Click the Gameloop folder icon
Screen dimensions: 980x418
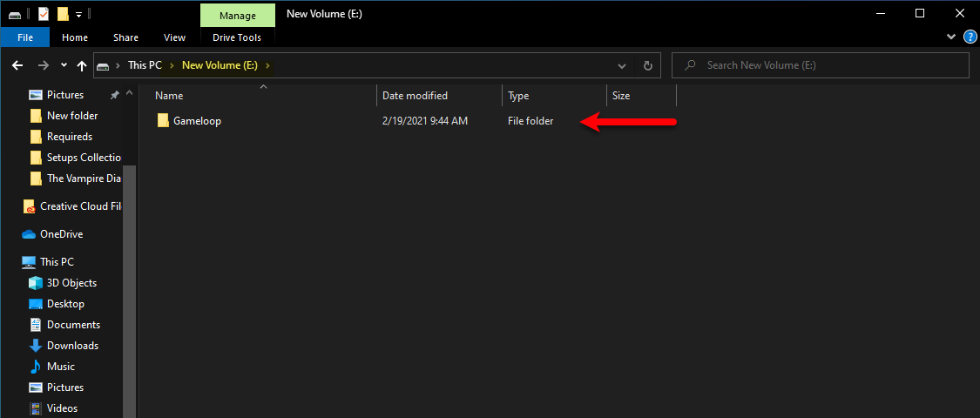click(163, 120)
